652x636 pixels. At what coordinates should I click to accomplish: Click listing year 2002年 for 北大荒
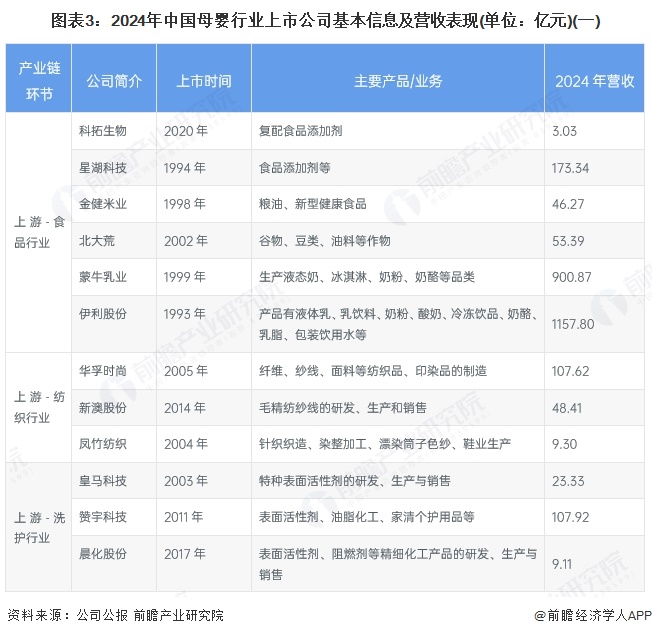coord(186,241)
